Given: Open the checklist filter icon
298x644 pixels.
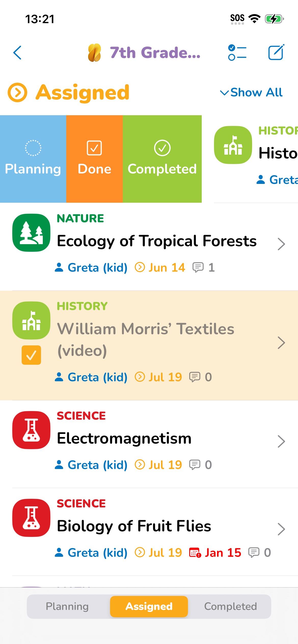Looking at the screenshot, I should pyautogui.click(x=237, y=53).
